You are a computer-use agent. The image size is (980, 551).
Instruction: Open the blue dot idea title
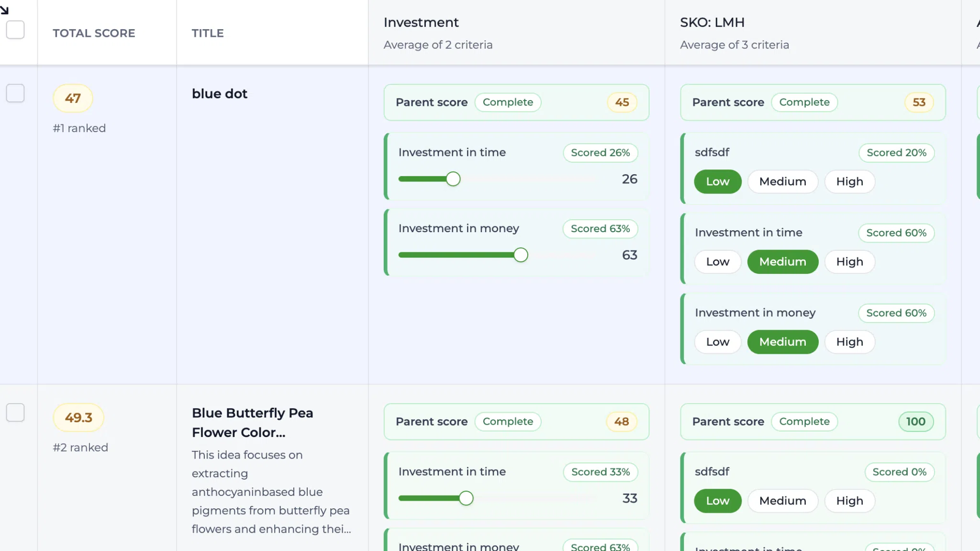220,94
